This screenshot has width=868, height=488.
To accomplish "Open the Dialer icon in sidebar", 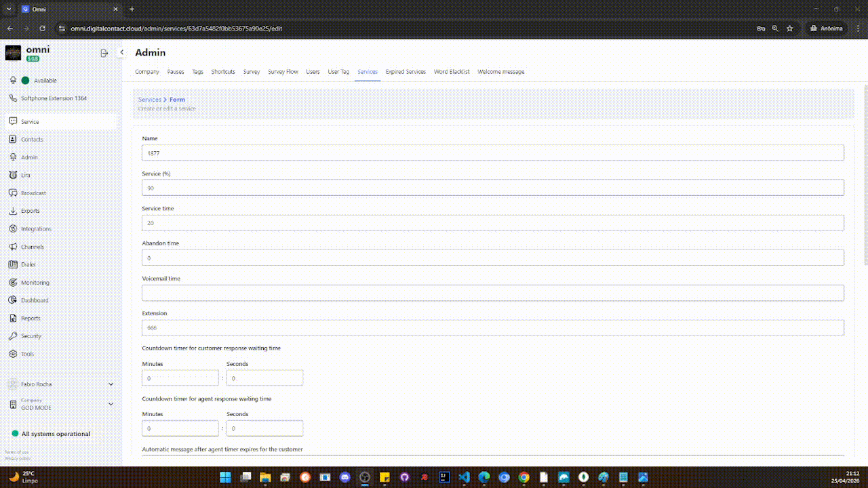I will pos(13,264).
